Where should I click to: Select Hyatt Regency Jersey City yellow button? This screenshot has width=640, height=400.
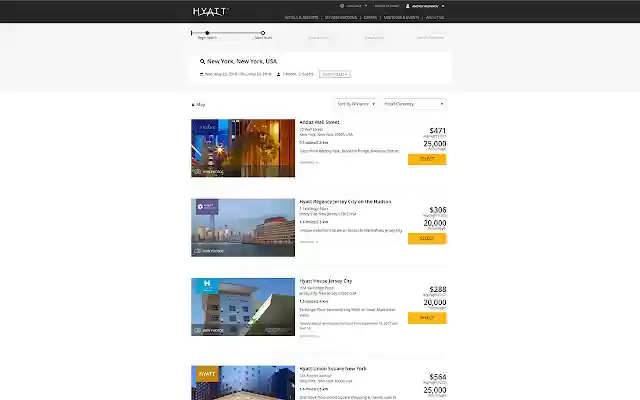point(427,238)
